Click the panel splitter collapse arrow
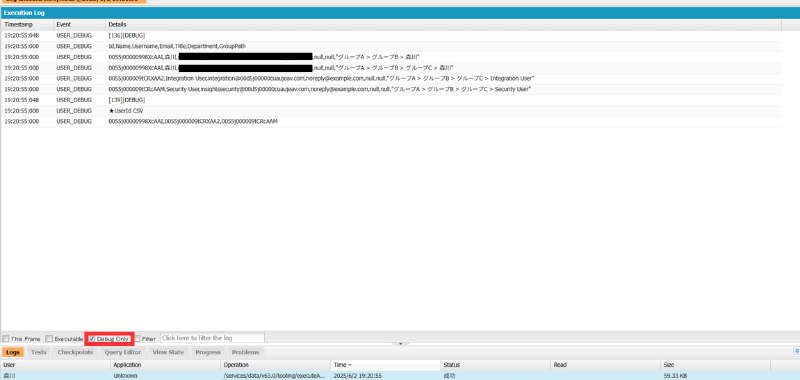 [x=400, y=344]
